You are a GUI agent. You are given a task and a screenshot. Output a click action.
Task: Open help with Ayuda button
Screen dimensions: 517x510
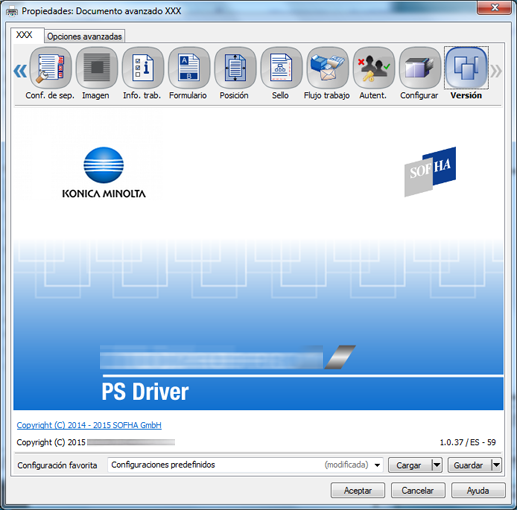click(478, 490)
